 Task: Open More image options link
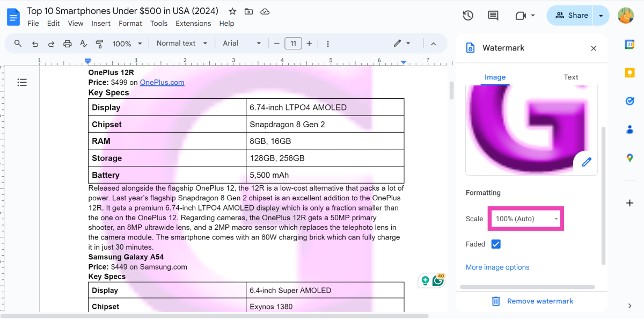(x=497, y=267)
